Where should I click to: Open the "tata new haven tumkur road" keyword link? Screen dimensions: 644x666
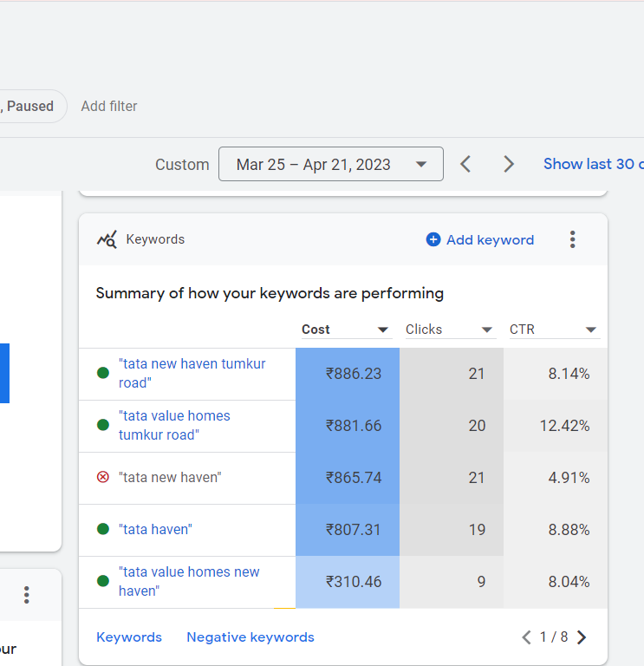coord(192,374)
